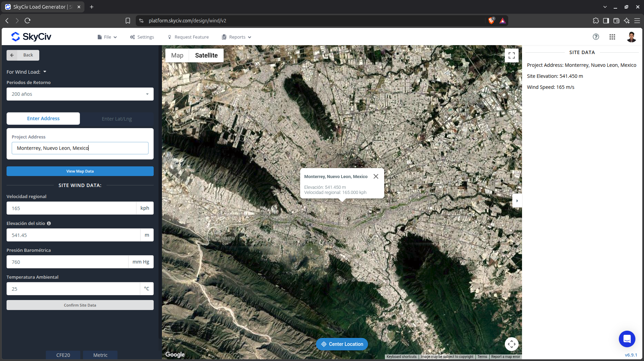This screenshot has height=361, width=644.
Task: Click the Brave Rewards triangle icon
Action: point(503,21)
